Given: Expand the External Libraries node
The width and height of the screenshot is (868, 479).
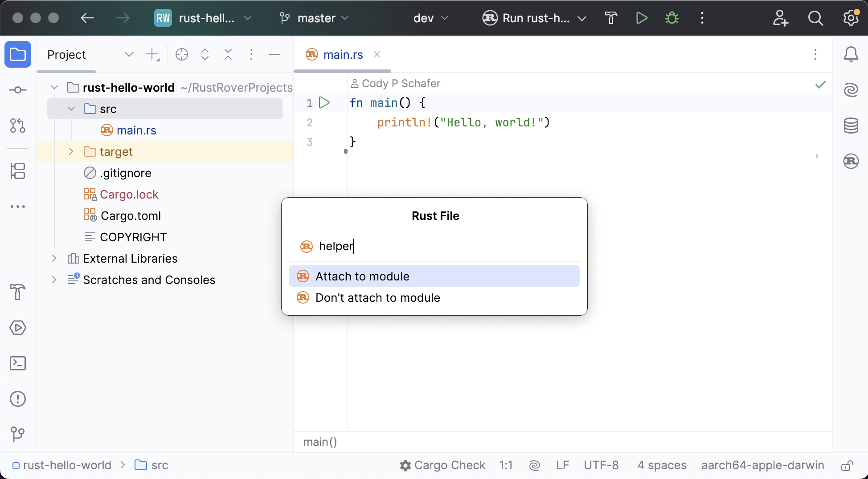Looking at the screenshot, I should pyautogui.click(x=54, y=258).
